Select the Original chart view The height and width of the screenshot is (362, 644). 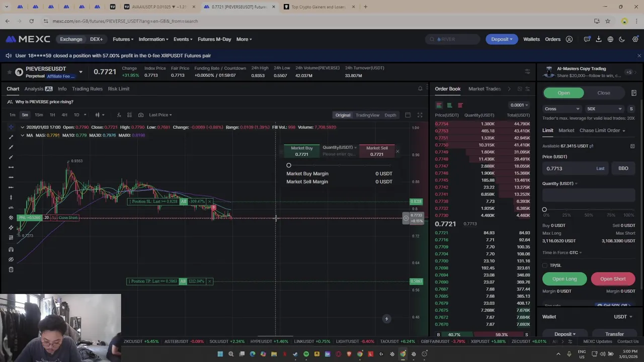[x=343, y=115]
